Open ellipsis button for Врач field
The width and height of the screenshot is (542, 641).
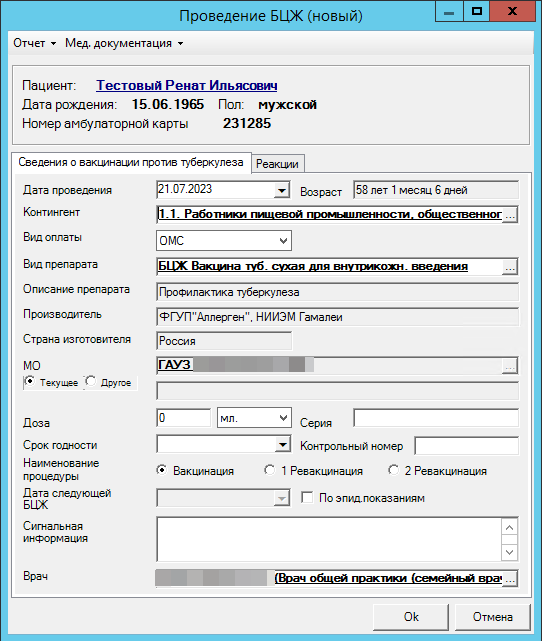[510, 578]
